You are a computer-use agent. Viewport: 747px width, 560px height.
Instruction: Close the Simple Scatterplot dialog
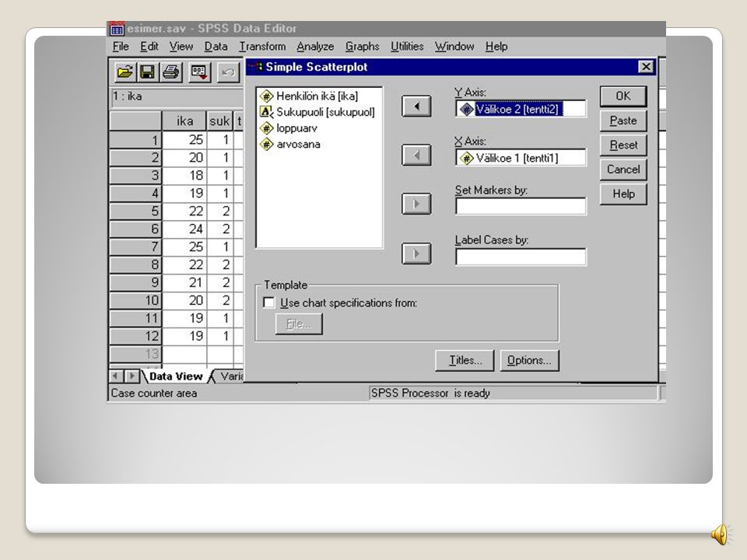(x=646, y=67)
